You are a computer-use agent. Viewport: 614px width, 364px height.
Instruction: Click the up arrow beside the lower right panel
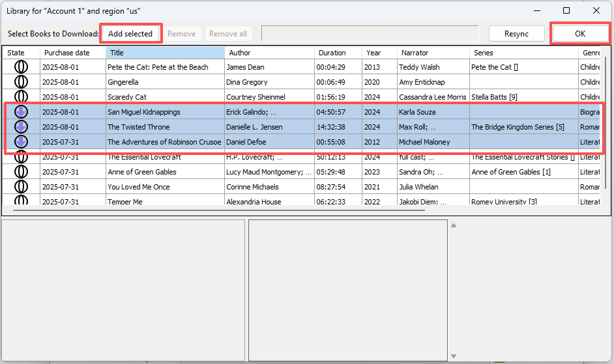[454, 226]
